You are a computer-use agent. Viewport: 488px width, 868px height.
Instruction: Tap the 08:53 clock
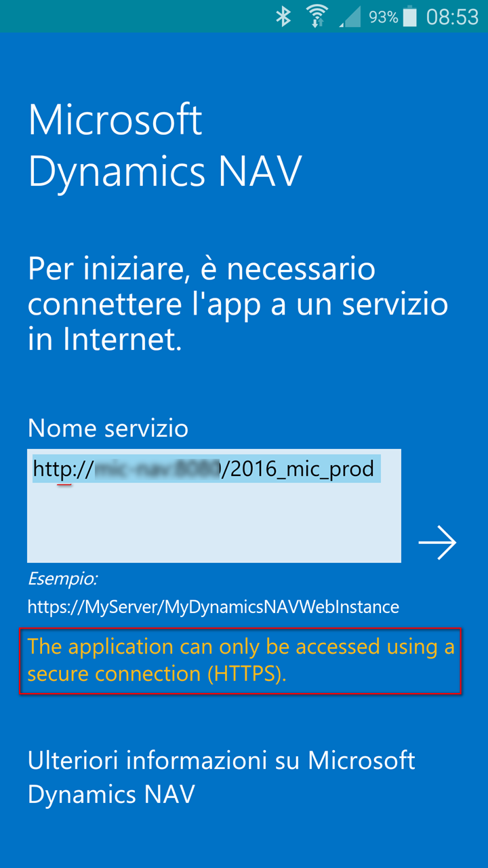pos(452,17)
